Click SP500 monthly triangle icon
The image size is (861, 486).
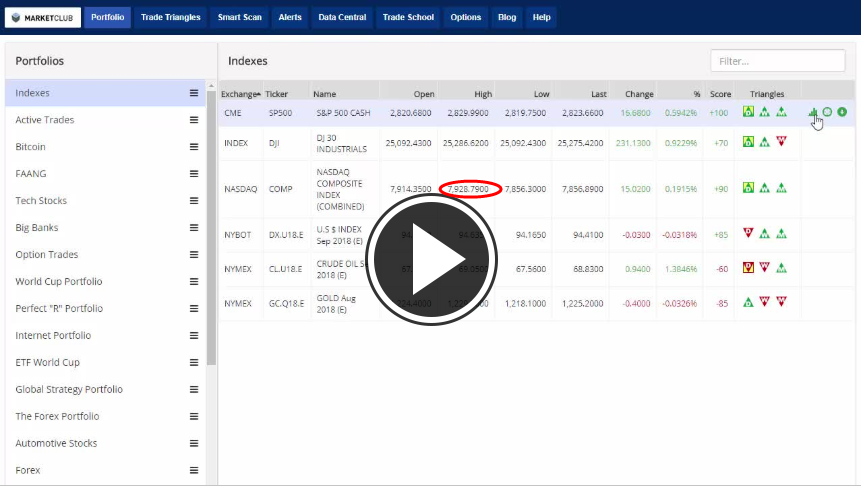click(x=781, y=111)
